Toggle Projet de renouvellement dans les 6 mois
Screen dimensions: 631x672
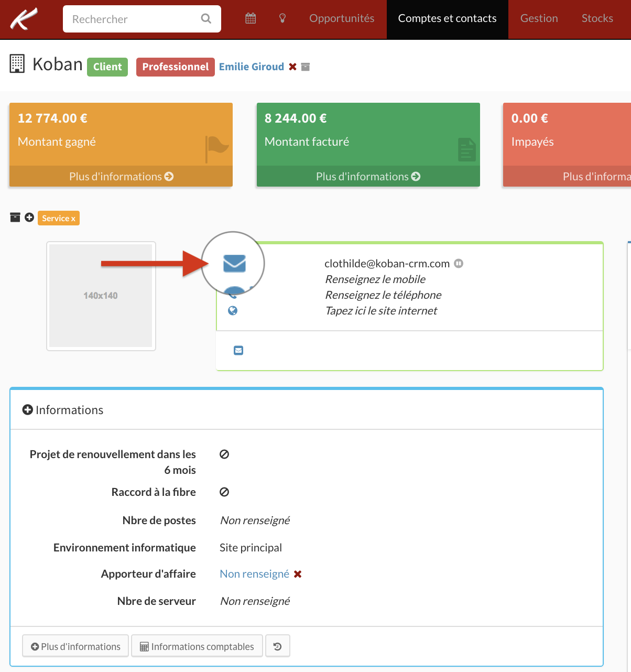pyautogui.click(x=224, y=454)
